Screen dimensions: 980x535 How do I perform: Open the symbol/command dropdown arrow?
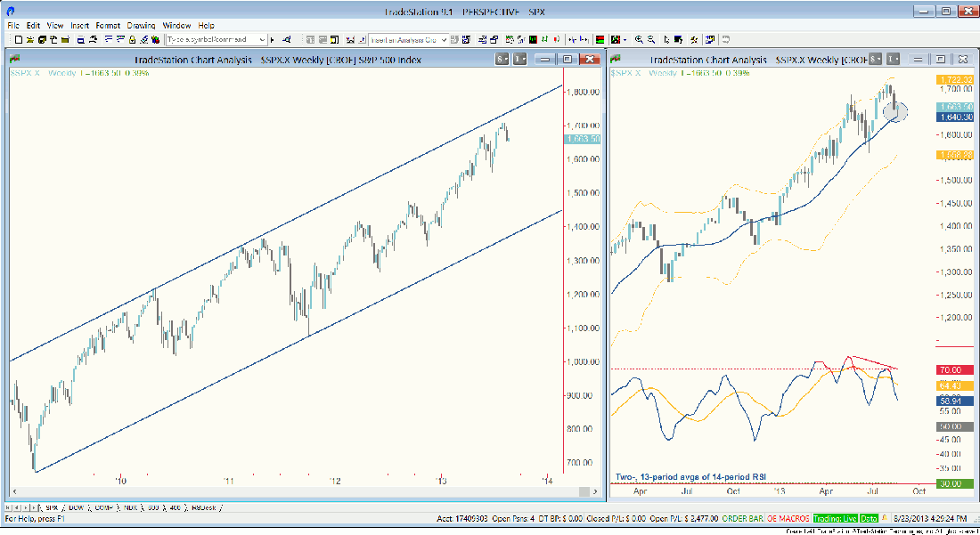262,40
